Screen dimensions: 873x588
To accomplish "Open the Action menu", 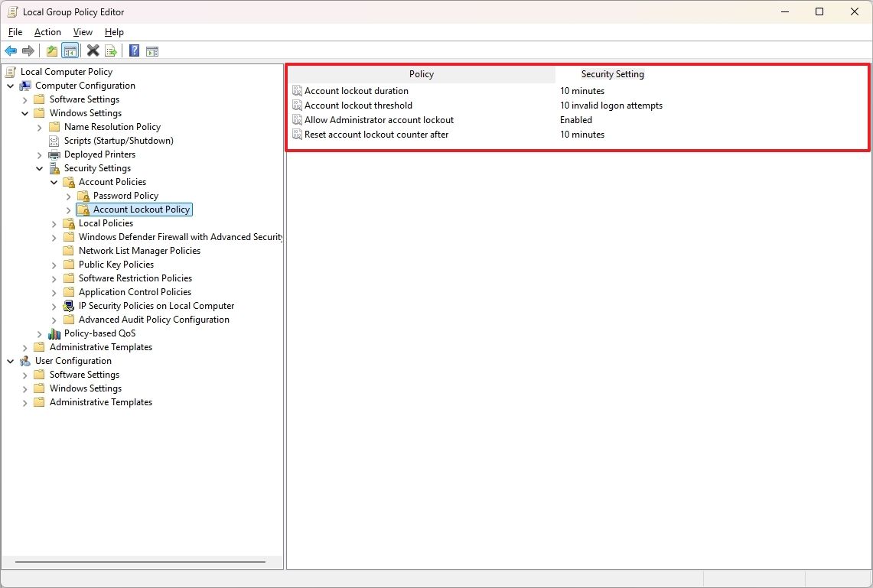I will [47, 32].
